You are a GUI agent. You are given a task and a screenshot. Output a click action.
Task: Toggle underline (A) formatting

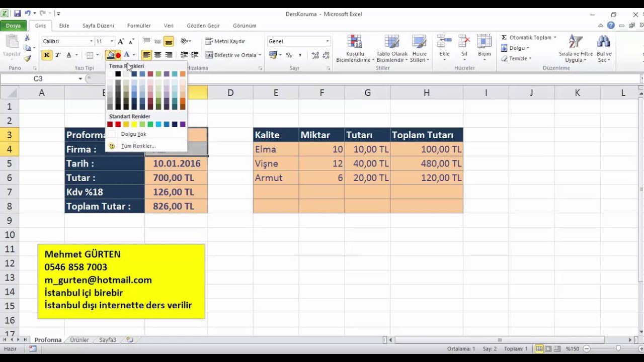(69, 55)
